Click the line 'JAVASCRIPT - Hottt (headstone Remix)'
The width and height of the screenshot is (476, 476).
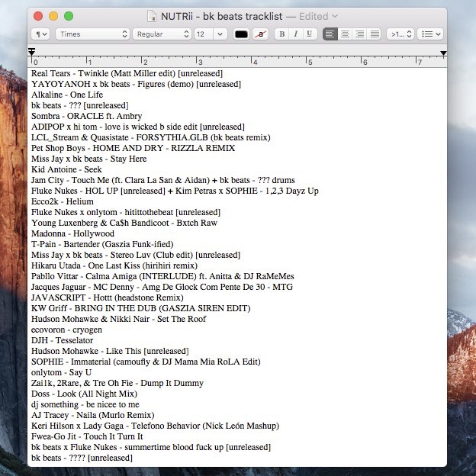(x=108, y=297)
